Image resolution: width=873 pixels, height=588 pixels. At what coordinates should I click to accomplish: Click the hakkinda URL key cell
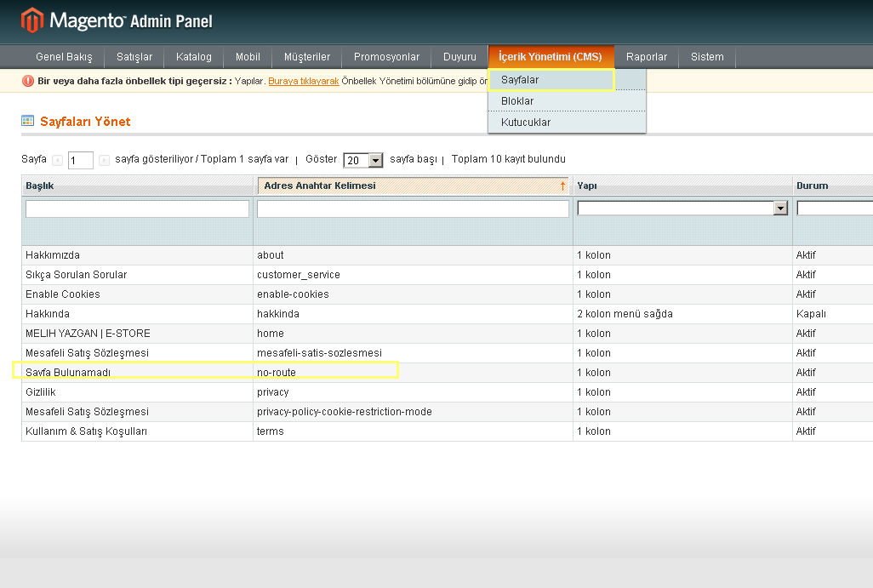[413, 313]
